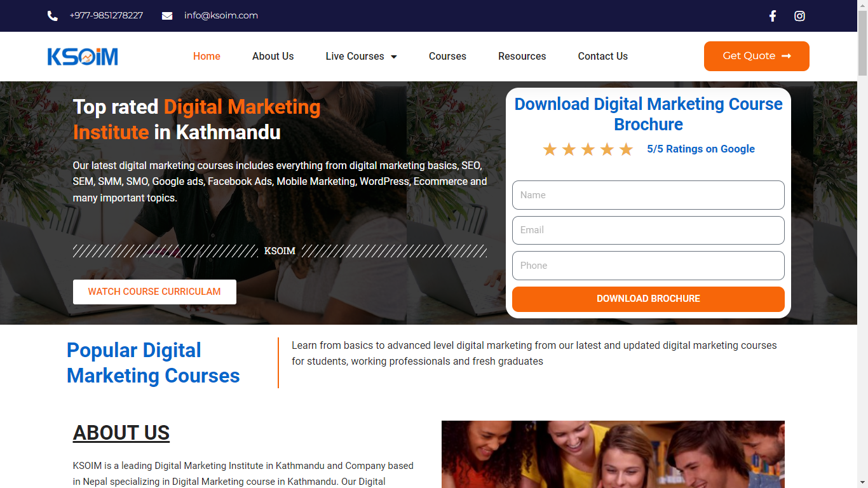Open the Instagram icon link

[x=800, y=16]
